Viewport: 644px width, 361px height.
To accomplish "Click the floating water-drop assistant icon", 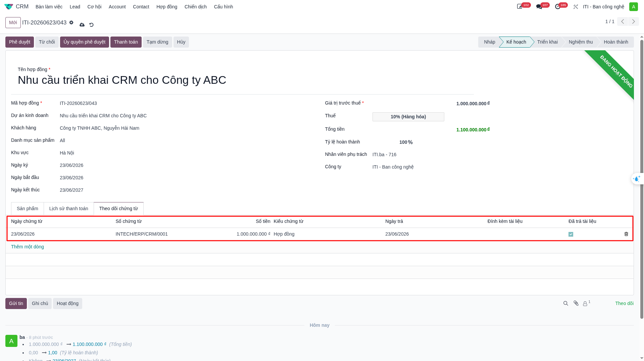I will [x=637, y=179].
